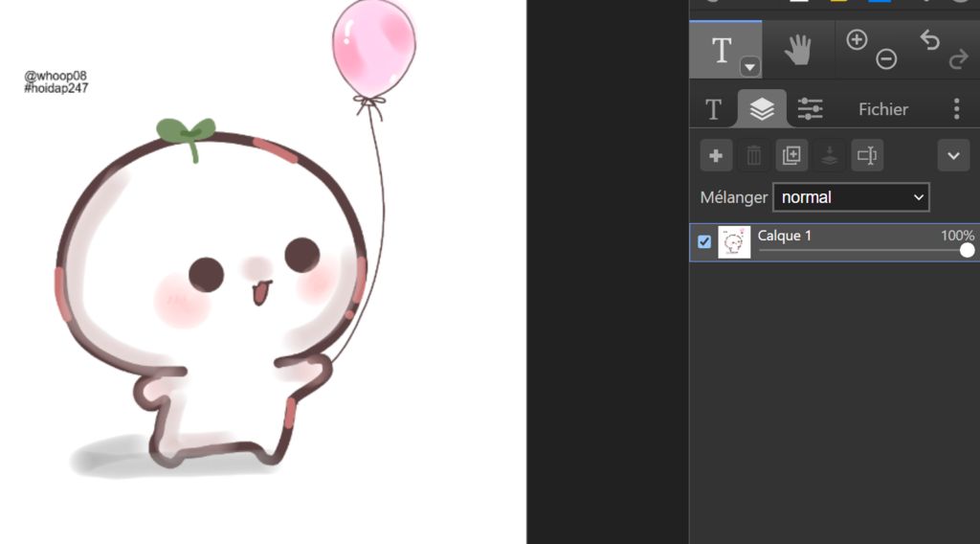980x544 pixels.
Task: Select the Text tool
Action: (x=722, y=50)
